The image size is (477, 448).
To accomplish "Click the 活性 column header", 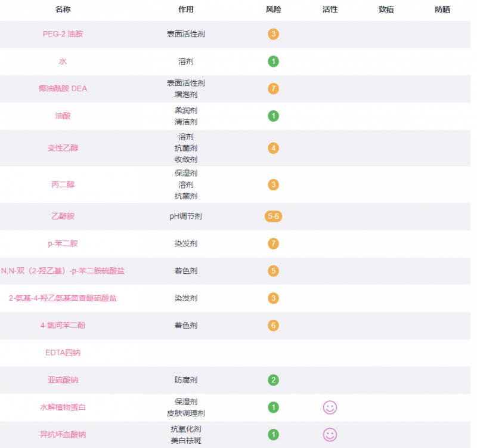I will click(330, 10).
